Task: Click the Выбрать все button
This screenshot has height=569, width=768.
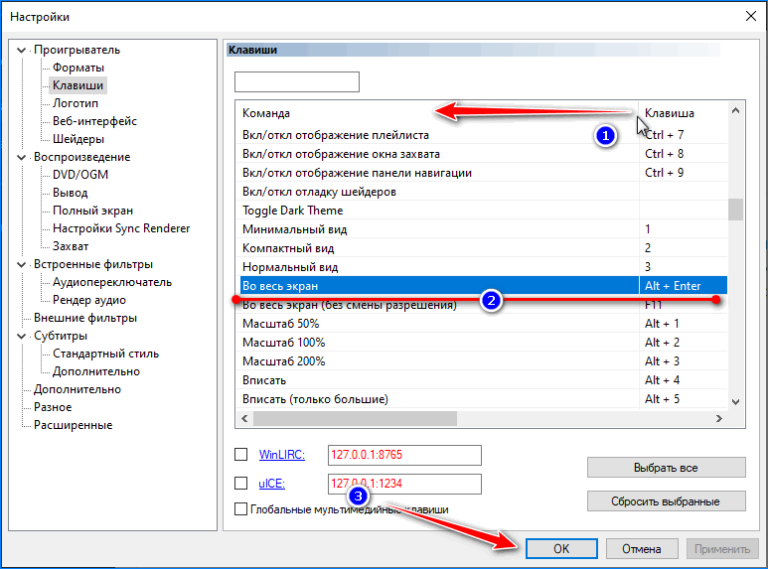Action: (x=666, y=468)
